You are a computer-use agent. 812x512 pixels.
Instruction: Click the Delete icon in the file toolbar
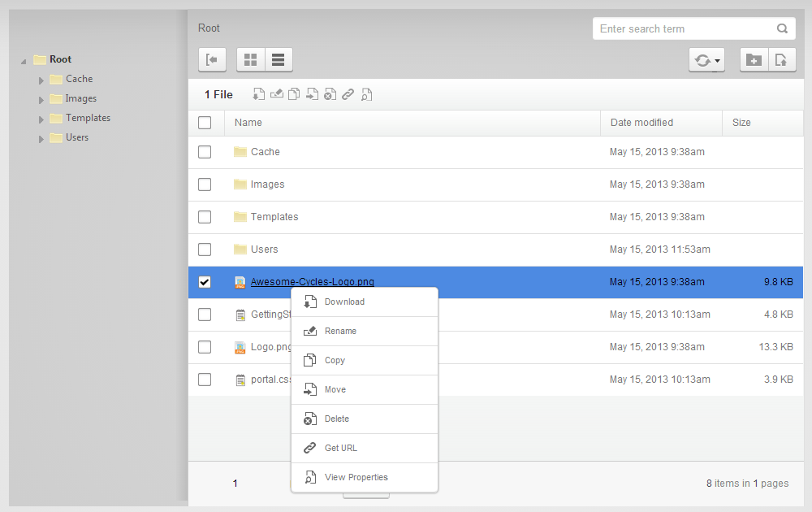coord(330,94)
